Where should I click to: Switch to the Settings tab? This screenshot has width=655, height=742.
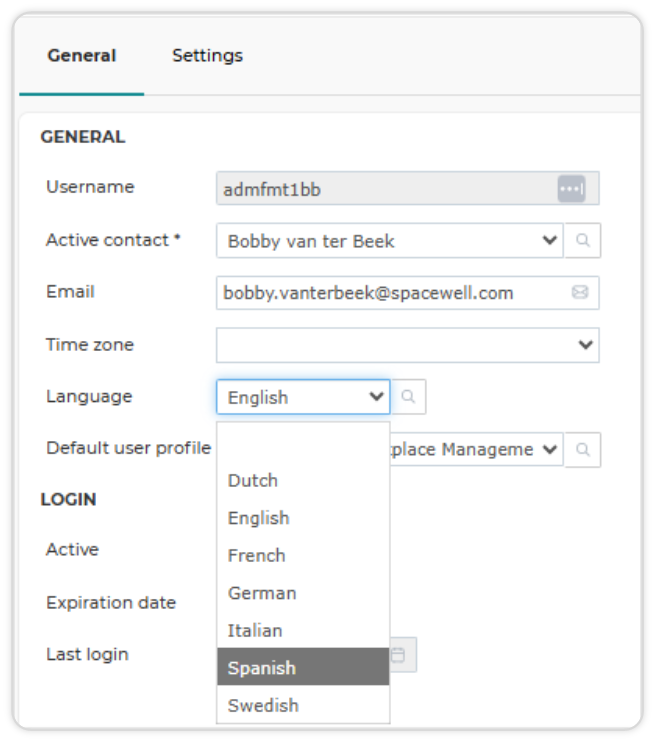coord(207,56)
